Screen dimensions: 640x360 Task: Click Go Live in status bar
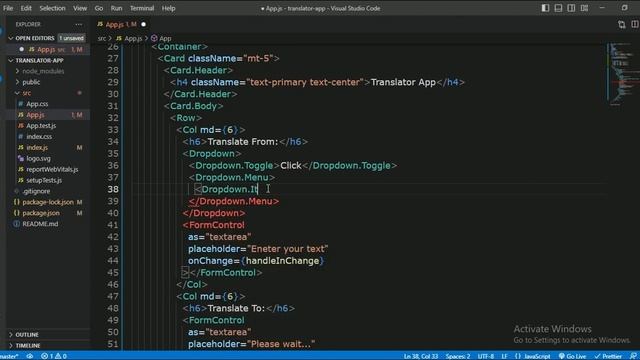pyautogui.click(x=572, y=356)
